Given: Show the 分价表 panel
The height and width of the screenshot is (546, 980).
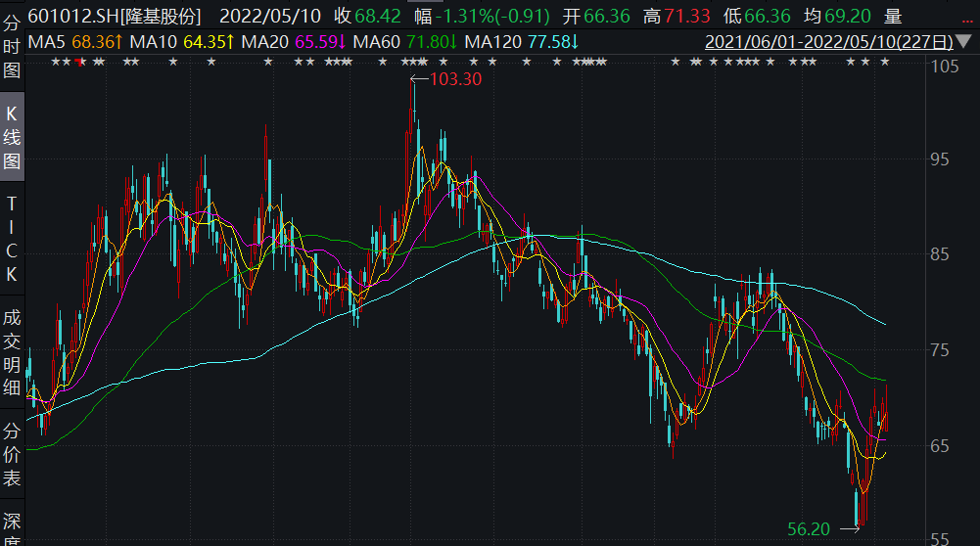Looking at the screenshot, I should point(12,455).
